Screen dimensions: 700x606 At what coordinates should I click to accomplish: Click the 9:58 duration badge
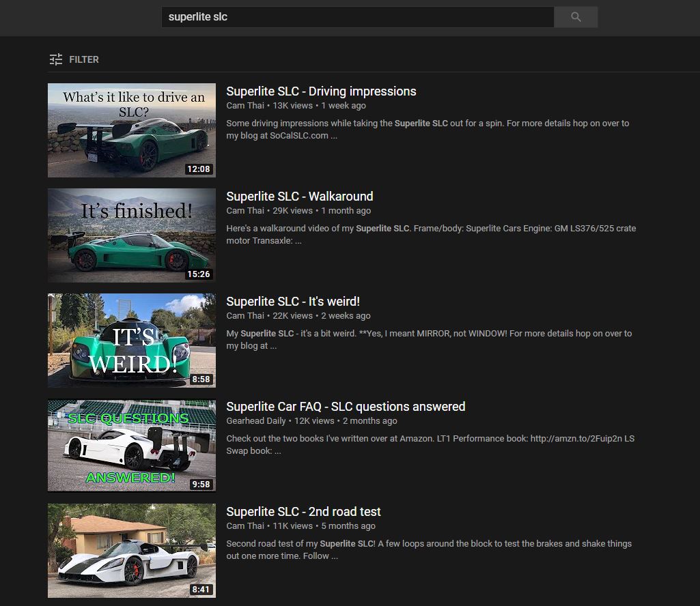point(201,484)
